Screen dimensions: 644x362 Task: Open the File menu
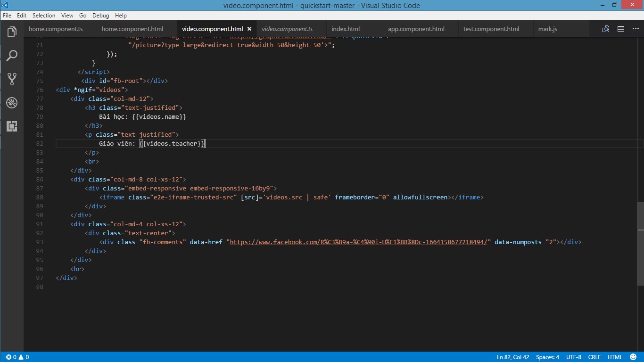[7, 16]
